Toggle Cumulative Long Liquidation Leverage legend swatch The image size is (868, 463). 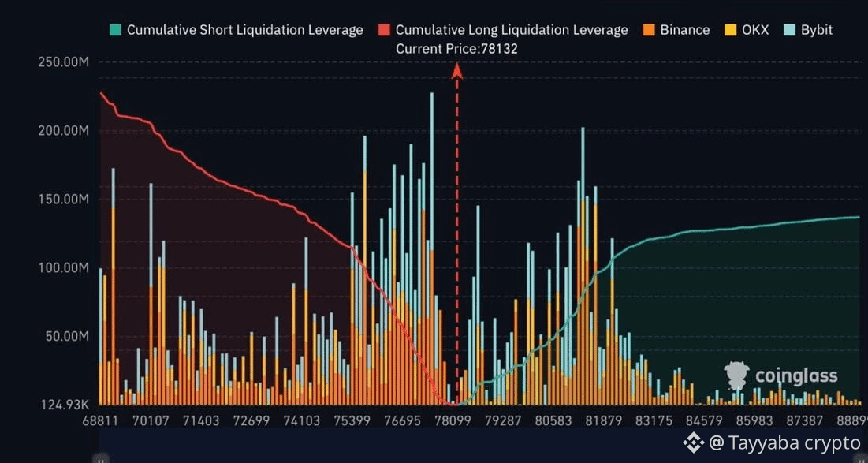[x=384, y=30]
